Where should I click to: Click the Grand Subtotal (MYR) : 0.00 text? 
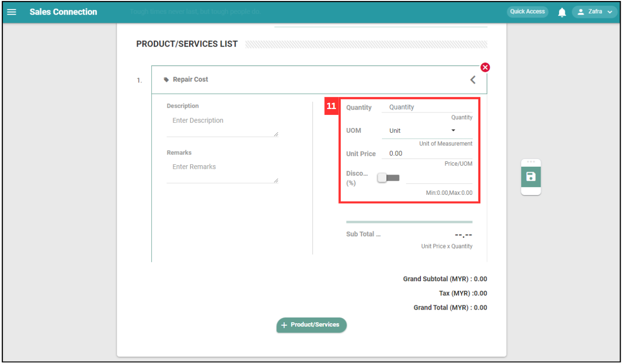(445, 279)
